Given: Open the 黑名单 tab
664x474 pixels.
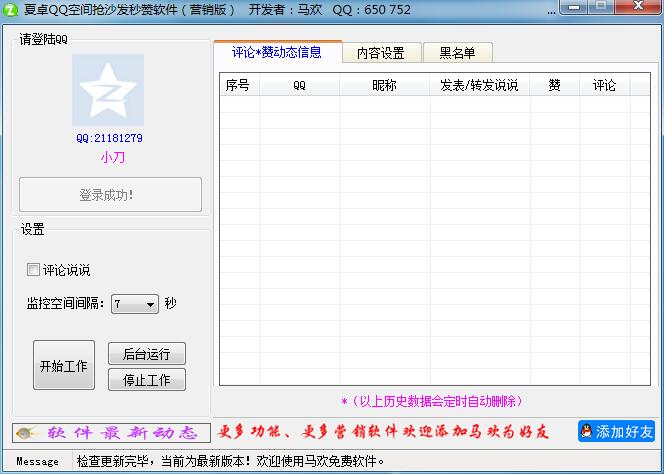Looking at the screenshot, I should pos(457,53).
